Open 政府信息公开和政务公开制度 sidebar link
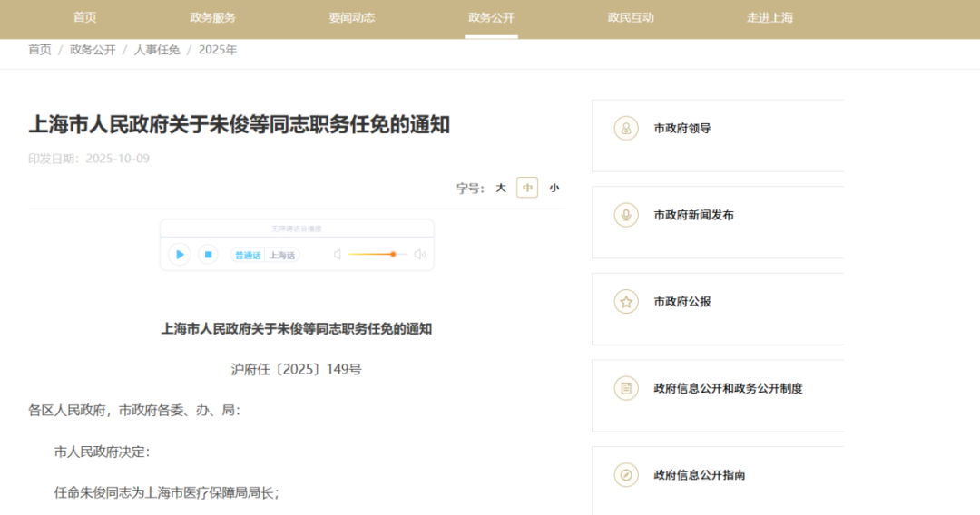This screenshot has height=515, width=980. [x=728, y=388]
